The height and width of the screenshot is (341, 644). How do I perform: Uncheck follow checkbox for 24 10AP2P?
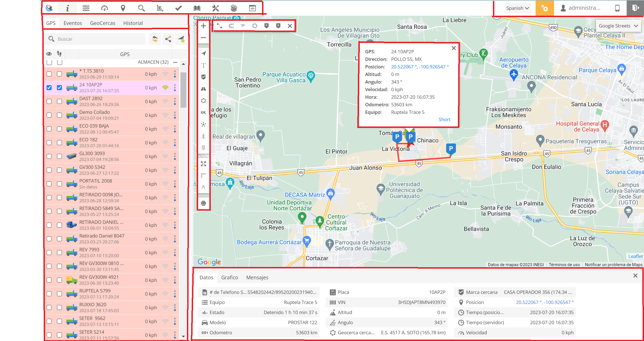pos(59,88)
